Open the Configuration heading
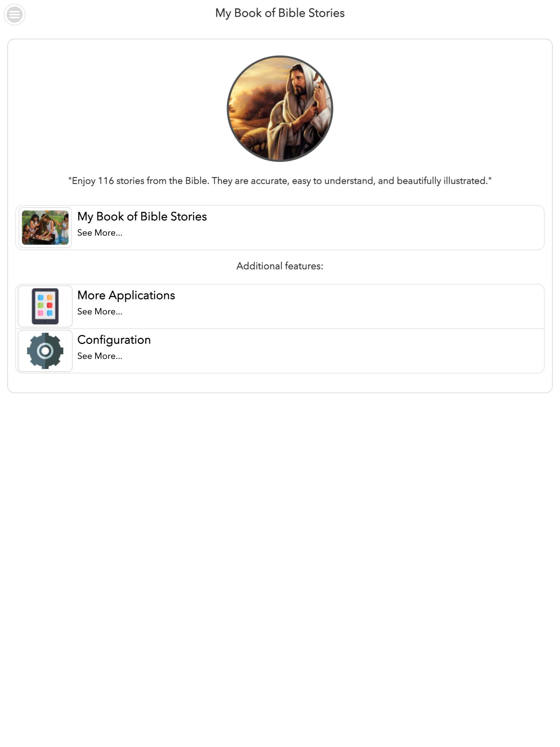560x747 pixels. pyautogui.click(x=114, y=340)
